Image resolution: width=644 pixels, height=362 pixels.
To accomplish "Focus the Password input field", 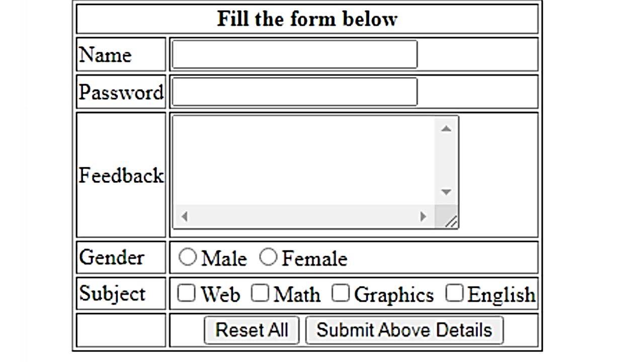I will click(x=294, y=92).
